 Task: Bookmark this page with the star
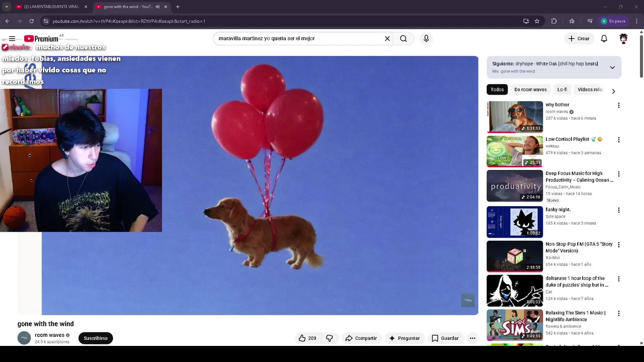tap(537, 21)
